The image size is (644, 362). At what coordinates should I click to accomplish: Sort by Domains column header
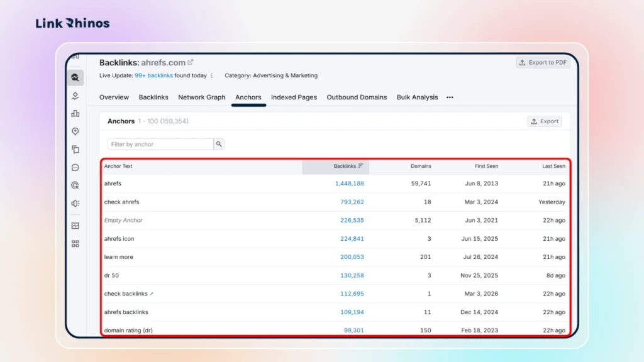click(x=421, y=166)
